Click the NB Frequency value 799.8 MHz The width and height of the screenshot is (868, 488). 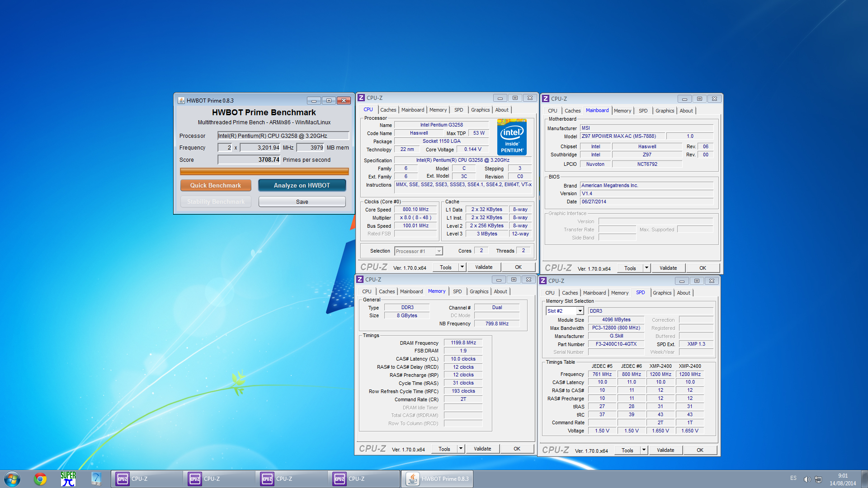click(x=497, y=324)
